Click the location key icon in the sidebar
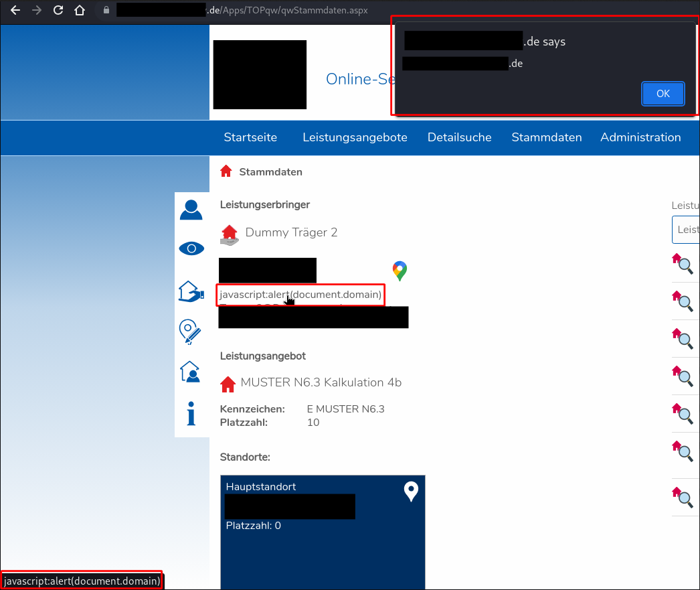The height and width of the screenshot is (590, 700). tap(191, 331)
